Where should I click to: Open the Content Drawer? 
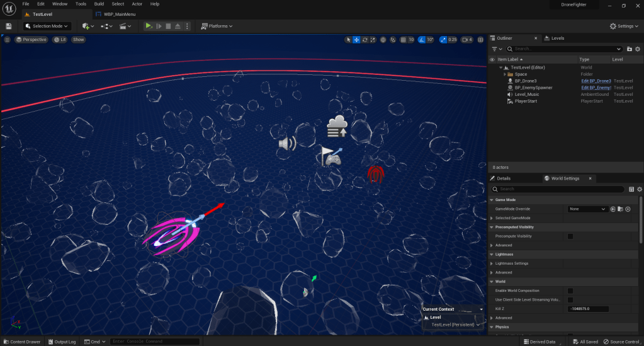coord(22,342)
